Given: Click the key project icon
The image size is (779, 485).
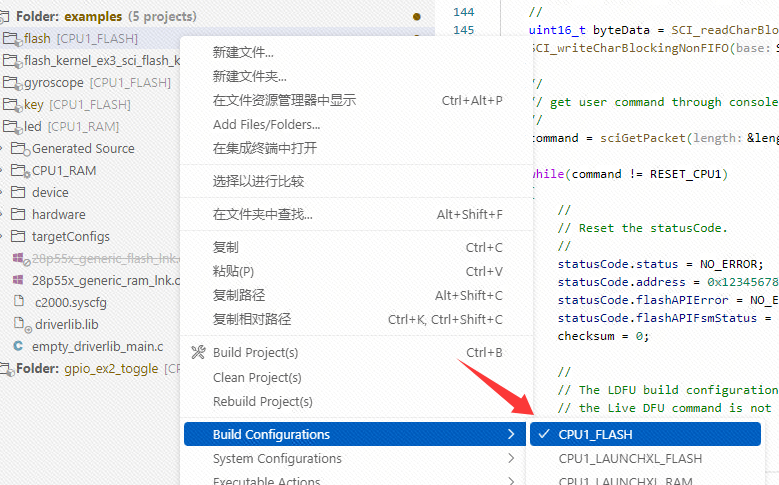Looking at the screenshot, I should pyautogui.click(x=12, y=104).
